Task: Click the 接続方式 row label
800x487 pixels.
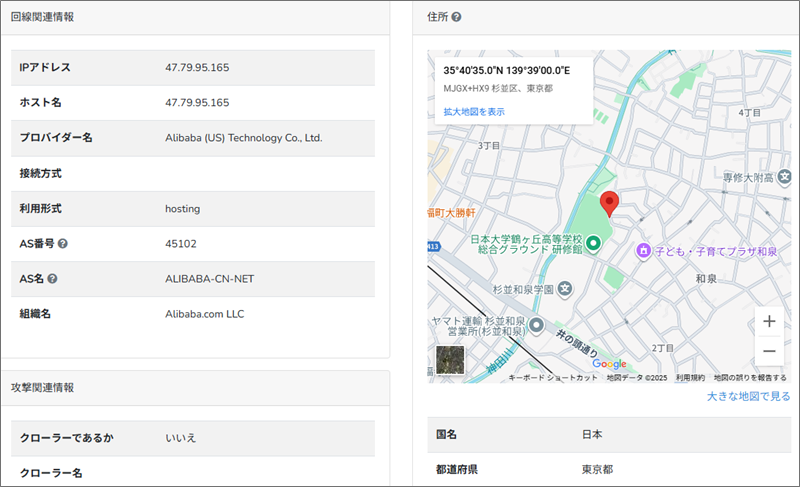Action: point(40,173)
